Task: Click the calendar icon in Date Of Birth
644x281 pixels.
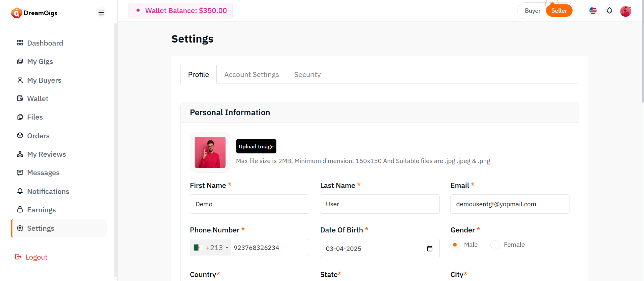Action: 430,249
